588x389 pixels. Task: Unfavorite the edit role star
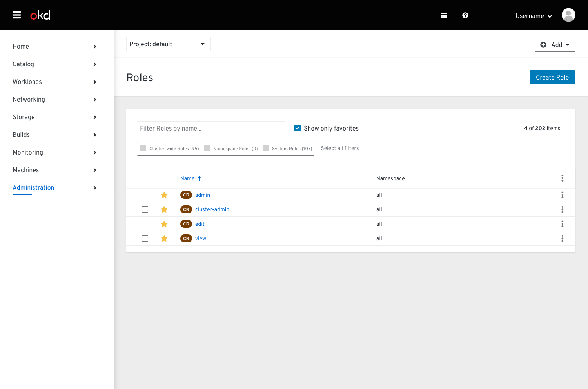(x=164, y=224)
